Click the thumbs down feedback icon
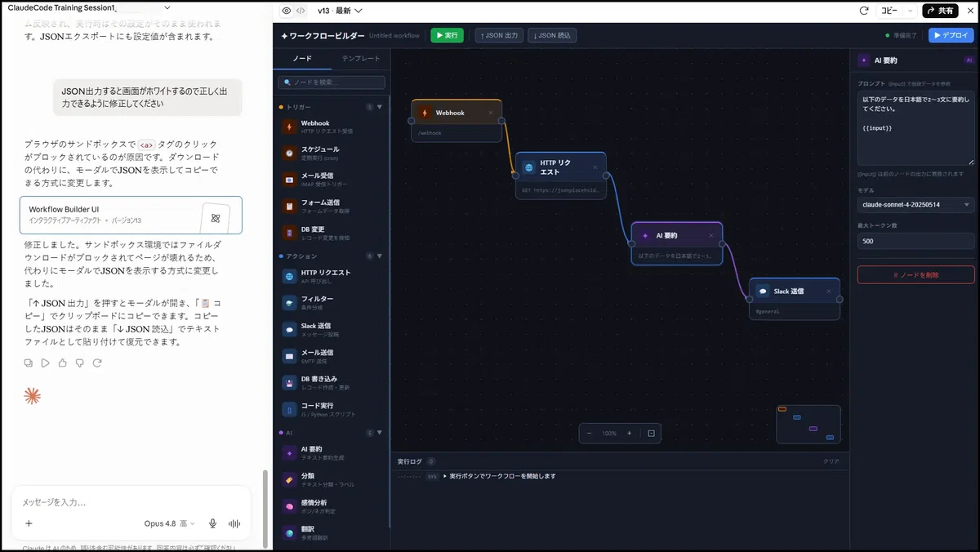This screenshot has width=980, height=552. click(x=79, y=363)
